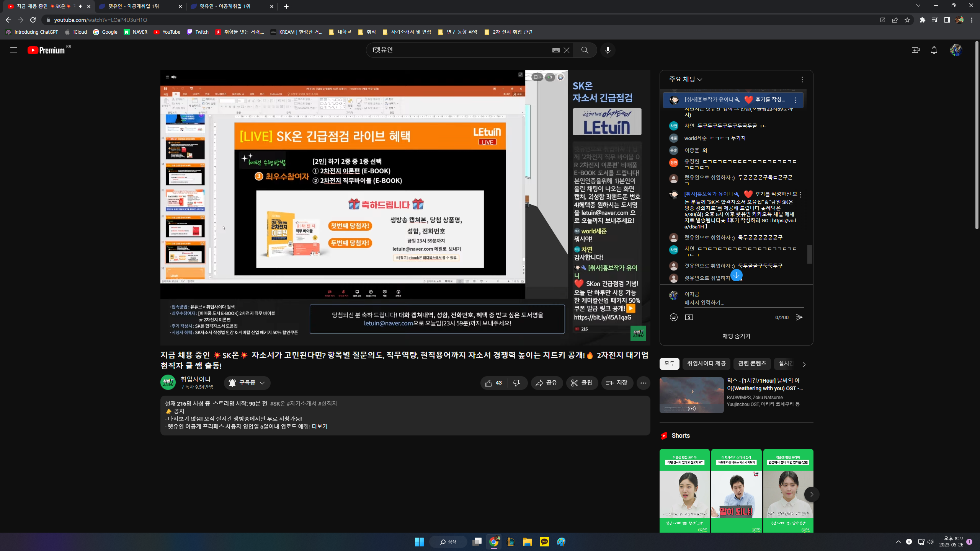This screenshot has height=551, width=980.
Task: Open the emoji picker in chat
Action: tap(674, 317)
